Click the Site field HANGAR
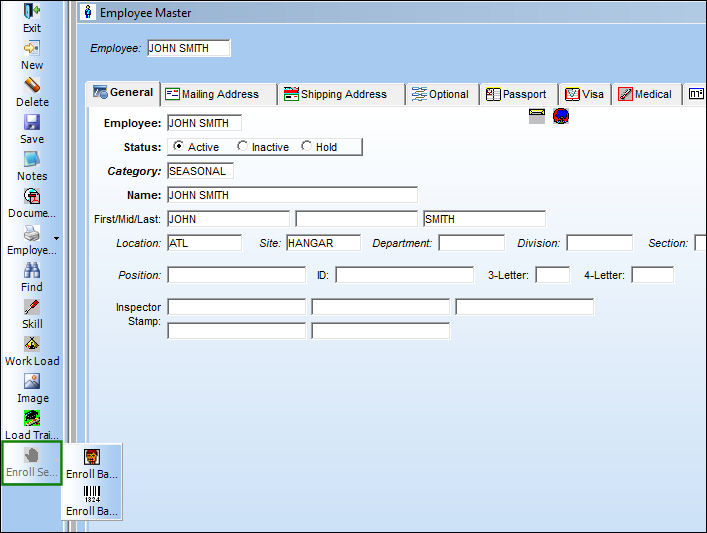Image resolution: width=707 pixels, height=533 pixels. (323, 243)
